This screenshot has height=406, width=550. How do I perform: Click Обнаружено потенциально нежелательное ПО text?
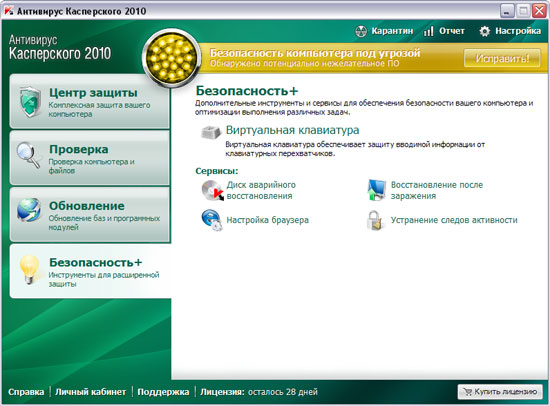point(304,64)
